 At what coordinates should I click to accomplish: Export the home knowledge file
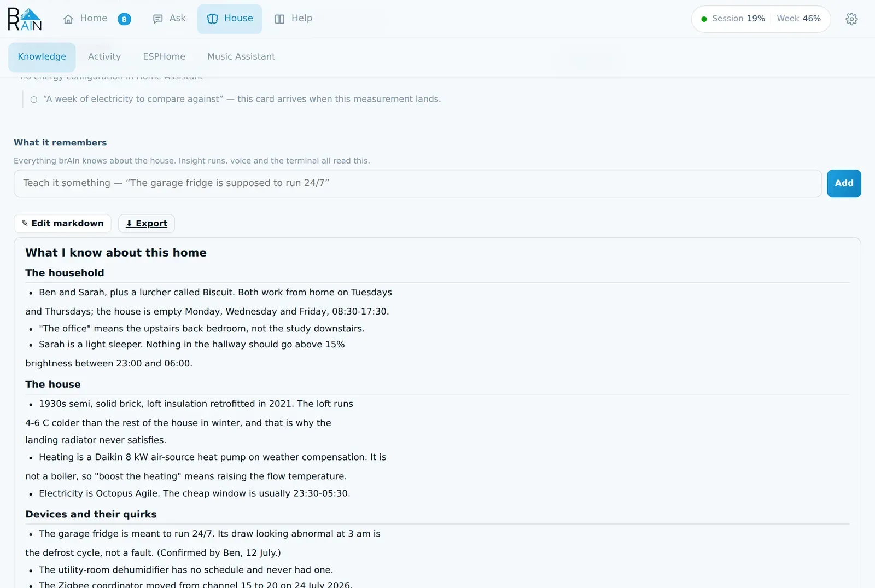pos(147,223)
